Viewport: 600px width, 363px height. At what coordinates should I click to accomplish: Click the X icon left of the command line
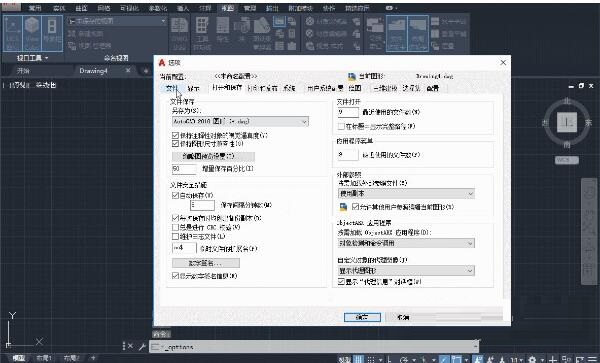point(130,346)
